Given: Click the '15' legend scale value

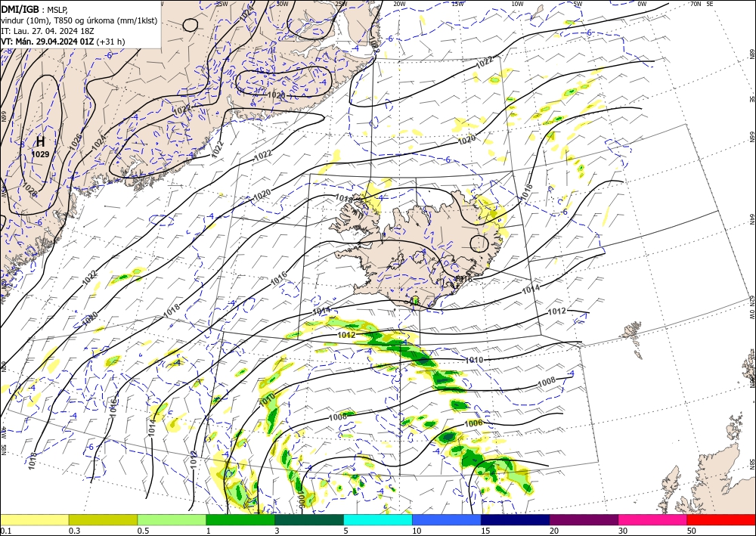Looking at the screenshot, I should [485, 531].
